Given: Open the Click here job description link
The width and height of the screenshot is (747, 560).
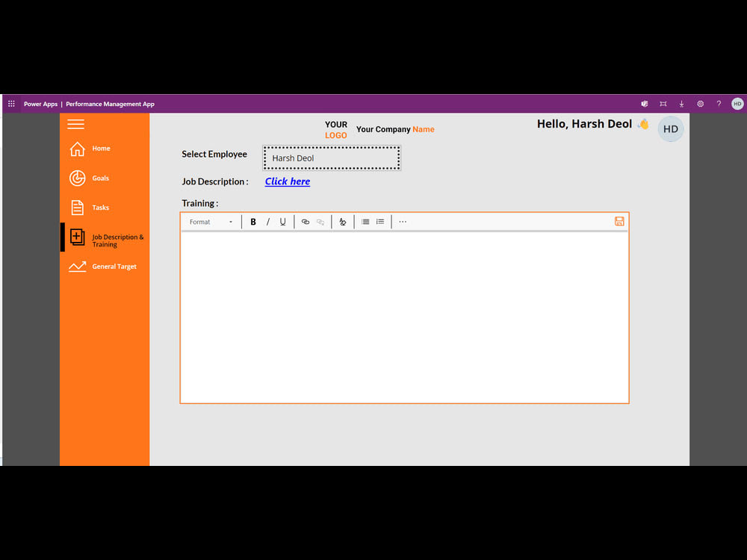Looking at the screenshot, I should (x=287, y=181).
